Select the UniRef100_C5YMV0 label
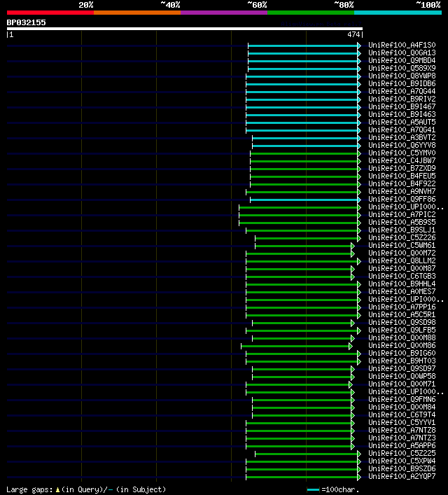The image size is (448, 495). coord(402,153)
